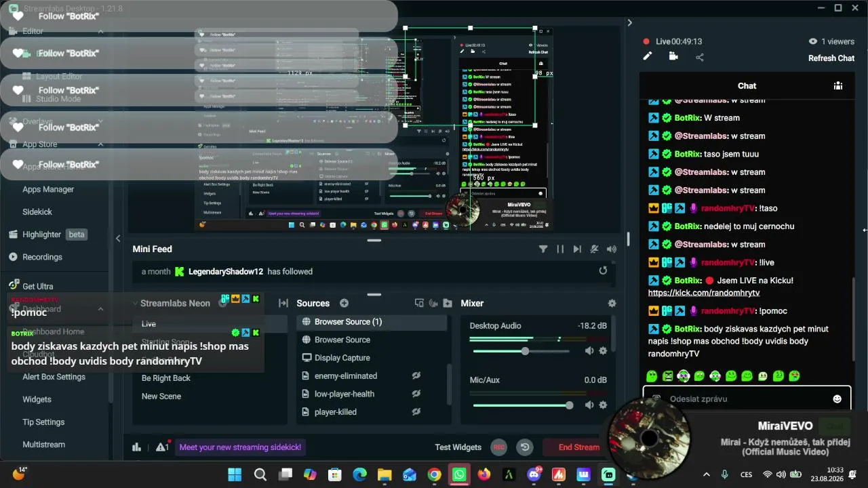Select the Be Right Back scene
Image resolution: width=868 pixels, height=488 pixels.
pyautogui.click(x=166, y=378)
